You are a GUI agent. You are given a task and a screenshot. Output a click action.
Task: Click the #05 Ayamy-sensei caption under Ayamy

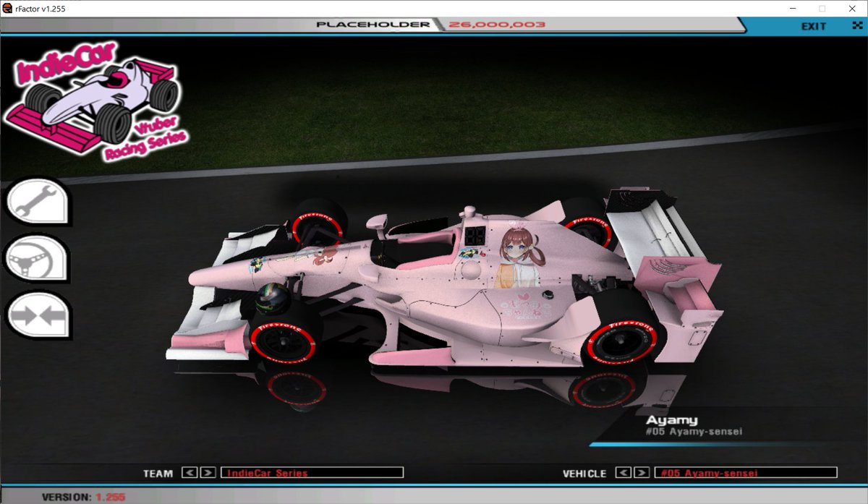pyautogui.click(x=694, y=432)
